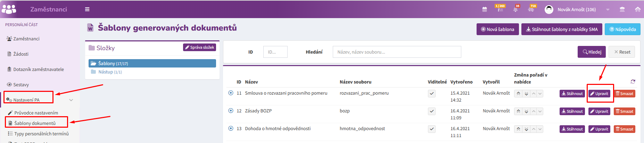
Task: Go to Zaměstnanci in sidebar
Action: click(x=26, y=39)
